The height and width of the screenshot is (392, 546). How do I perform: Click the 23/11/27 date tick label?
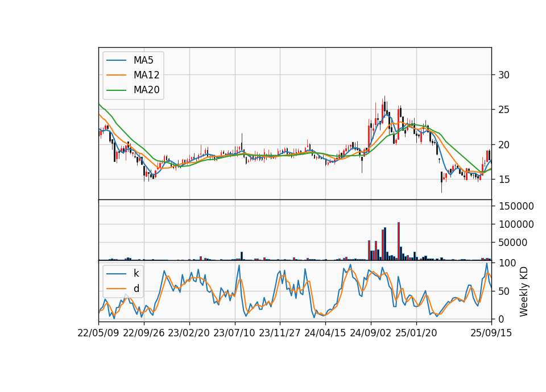[280, 333]
